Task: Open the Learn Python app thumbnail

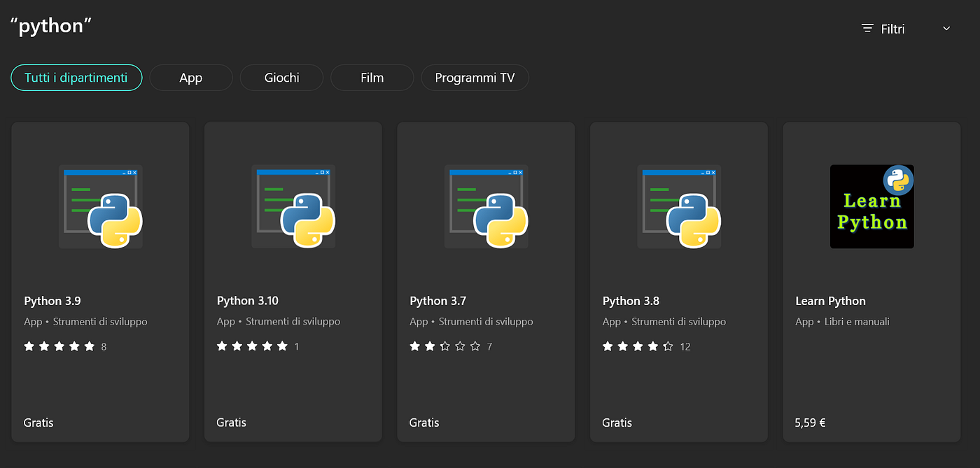Action: [x=871, y=206]
